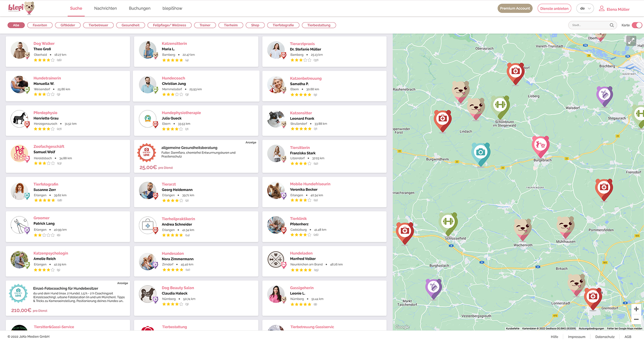This screenshot has width=644, height=345.
Task: Click the purple grooming pin near Markt Taschendorf
Action: coord(434,287)
